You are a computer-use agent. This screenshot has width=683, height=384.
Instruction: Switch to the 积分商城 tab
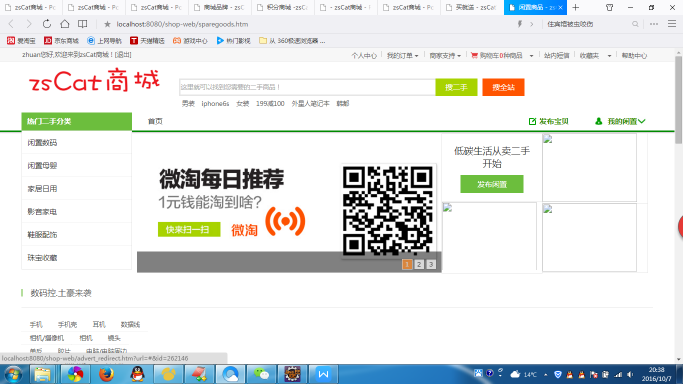[x=283, y=7]
